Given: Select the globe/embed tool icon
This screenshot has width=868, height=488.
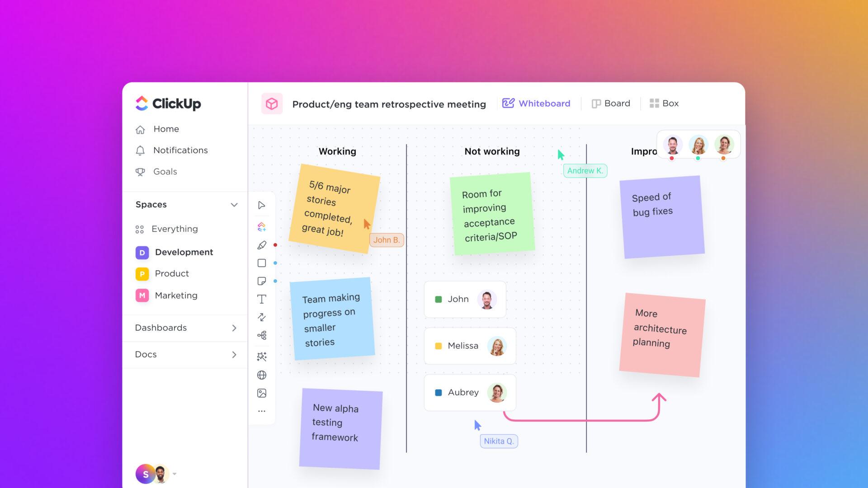Looking at the screenshot, I should click(260, 375).
